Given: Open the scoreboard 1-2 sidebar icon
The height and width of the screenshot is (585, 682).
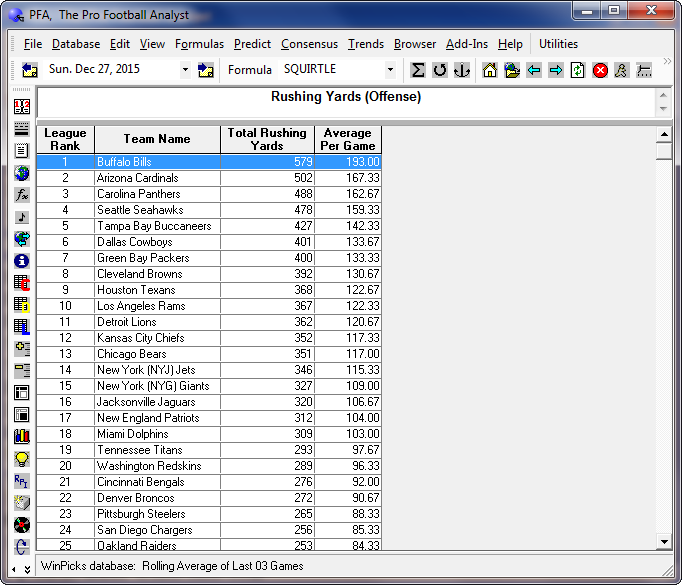Looking at the screenshot, I should [x=22, y=107].
